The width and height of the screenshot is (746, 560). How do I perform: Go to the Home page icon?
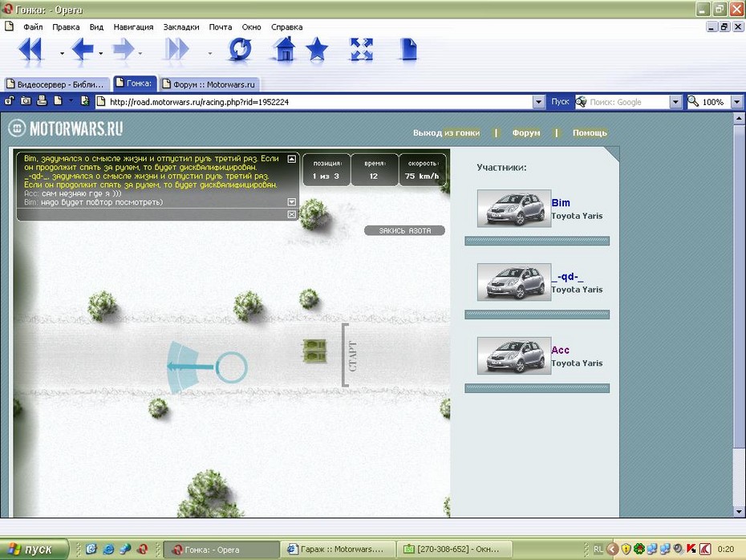click(284, 50)
